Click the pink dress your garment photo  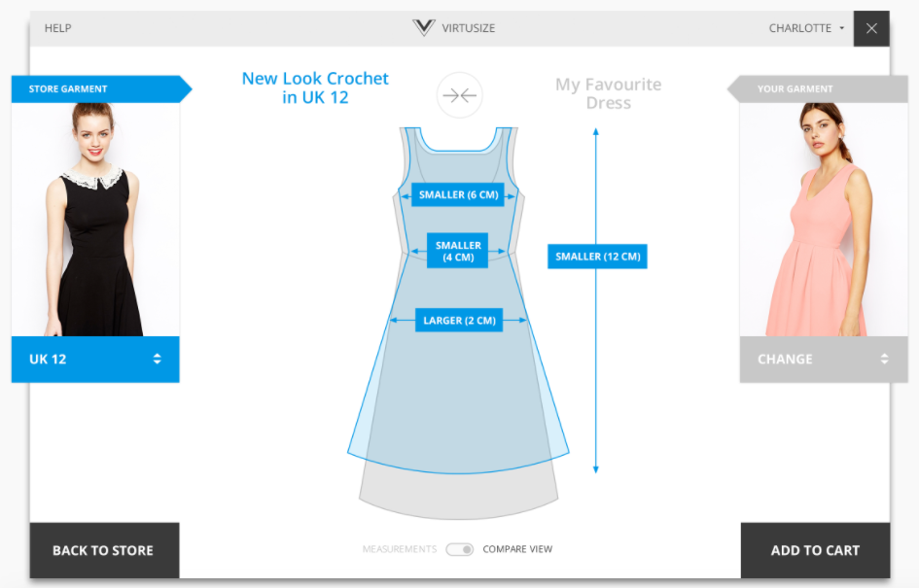824,220
